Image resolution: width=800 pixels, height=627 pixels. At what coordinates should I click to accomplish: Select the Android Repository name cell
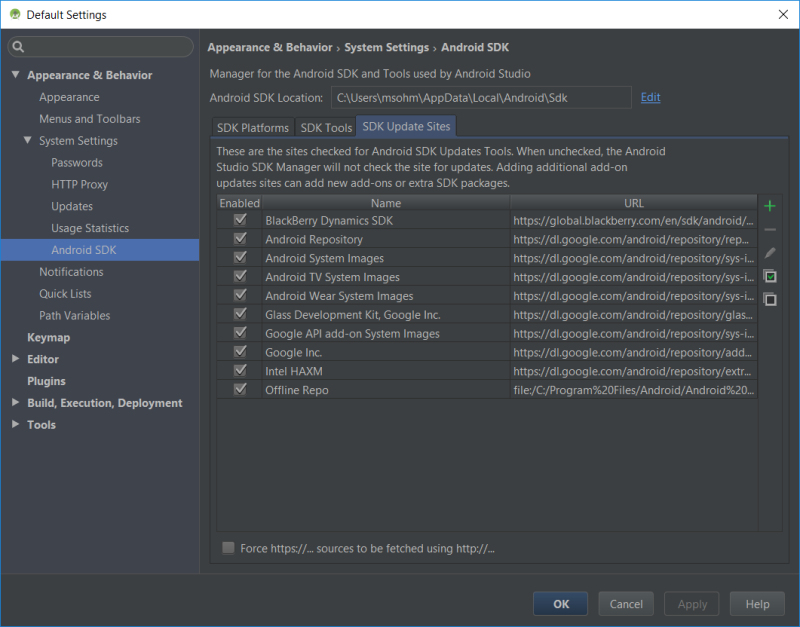(386, 239)
